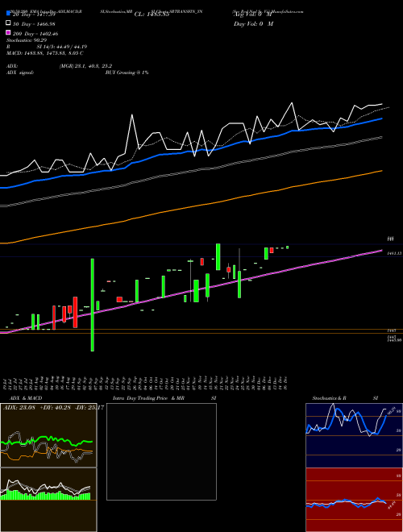Click the white price line's highest peak

click(292, 103)
